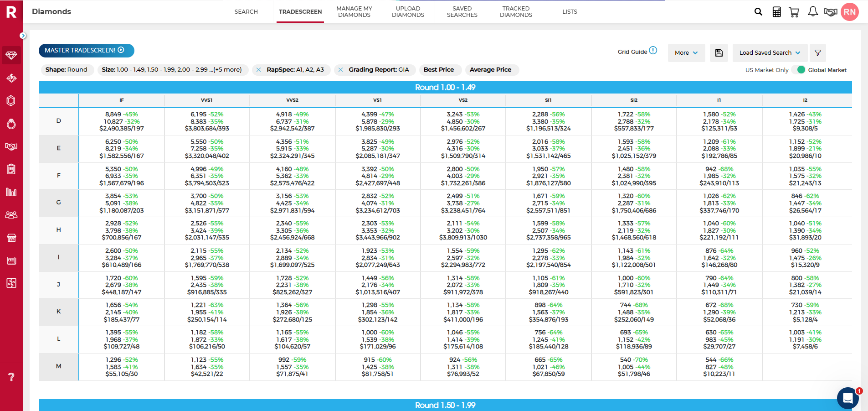Click the red R logo in the sidebar
Viewport: 868px width, 411px height.
point(11,12)
